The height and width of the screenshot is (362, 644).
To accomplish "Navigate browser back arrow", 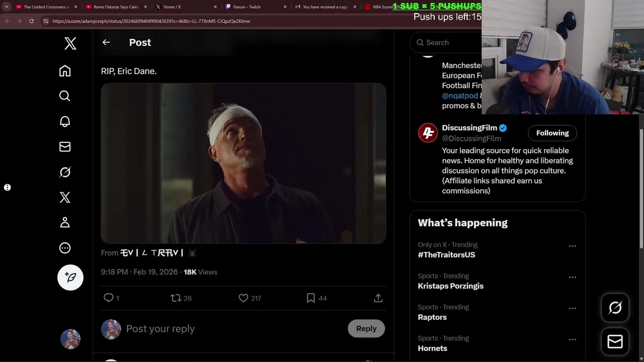I will 7,21.
